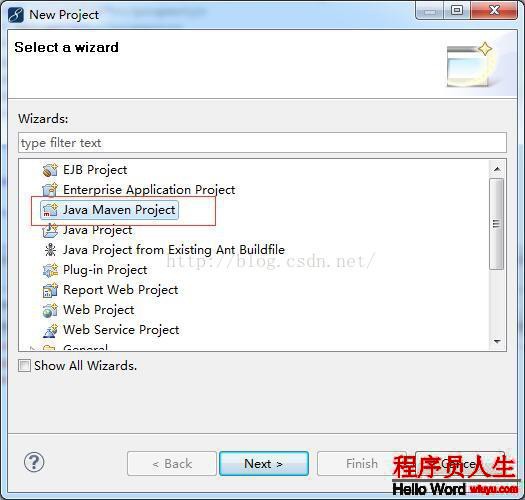Choose the Plug-in Project icon
Screen dimensions: 525x500
point(50,270)
